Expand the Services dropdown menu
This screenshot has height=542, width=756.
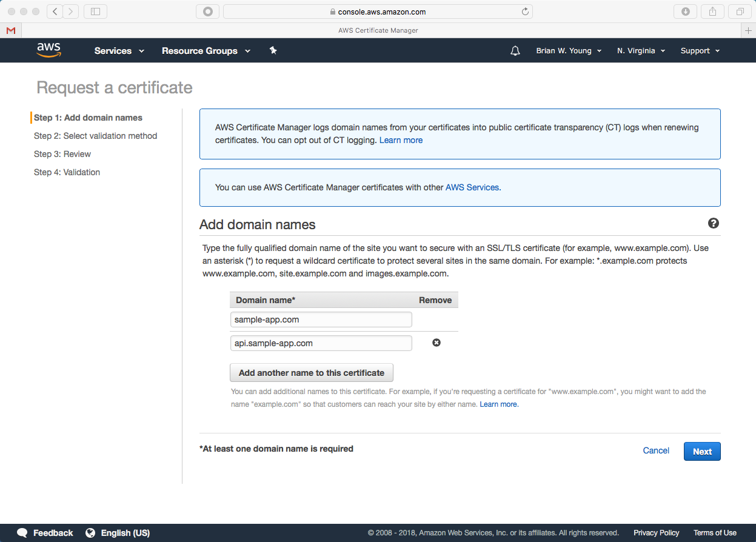pyautogui.click(x=119, y=51)
